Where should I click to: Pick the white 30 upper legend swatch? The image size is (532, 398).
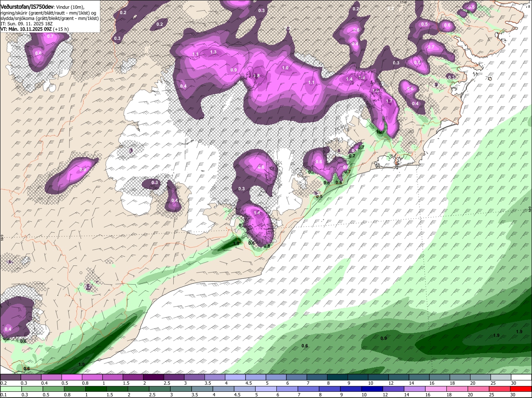point(521,377)
